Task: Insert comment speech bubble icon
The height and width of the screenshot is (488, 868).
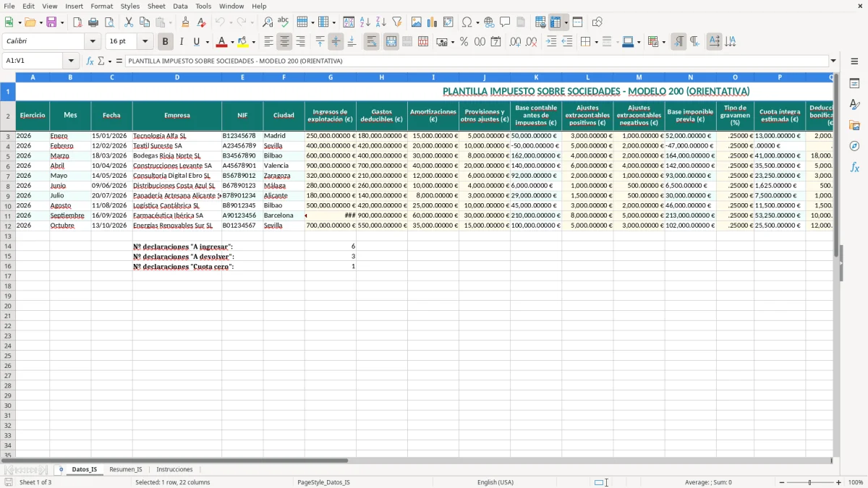Action: click(x=505, y=22)
